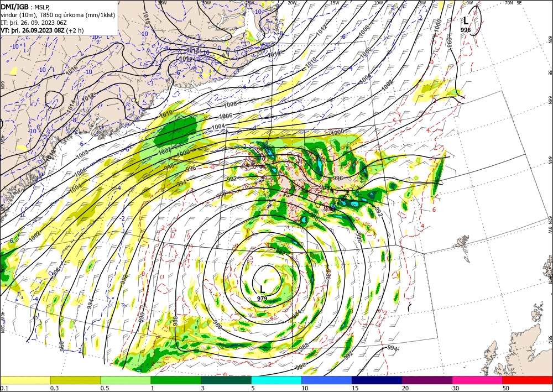
Task: Click the '50' legend scale value
Action: [506, 388]
